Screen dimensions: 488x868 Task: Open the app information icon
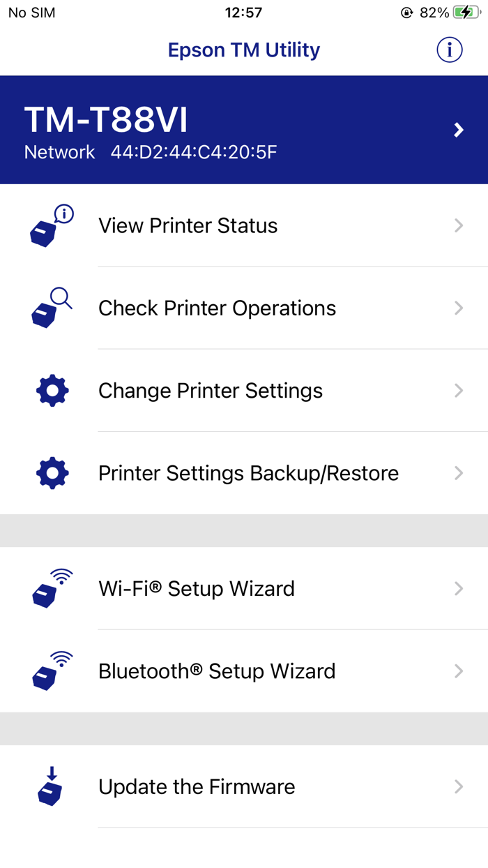click(450, 50)
